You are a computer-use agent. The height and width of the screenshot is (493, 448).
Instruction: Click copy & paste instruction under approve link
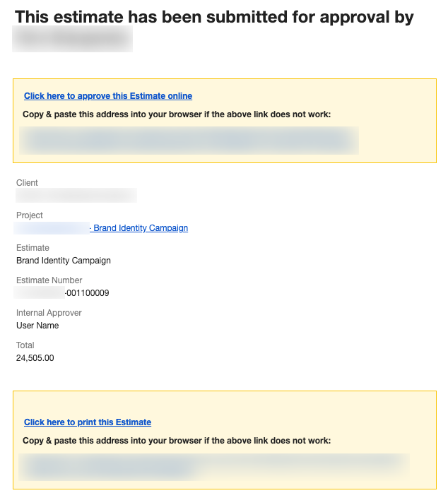point(177,114)
